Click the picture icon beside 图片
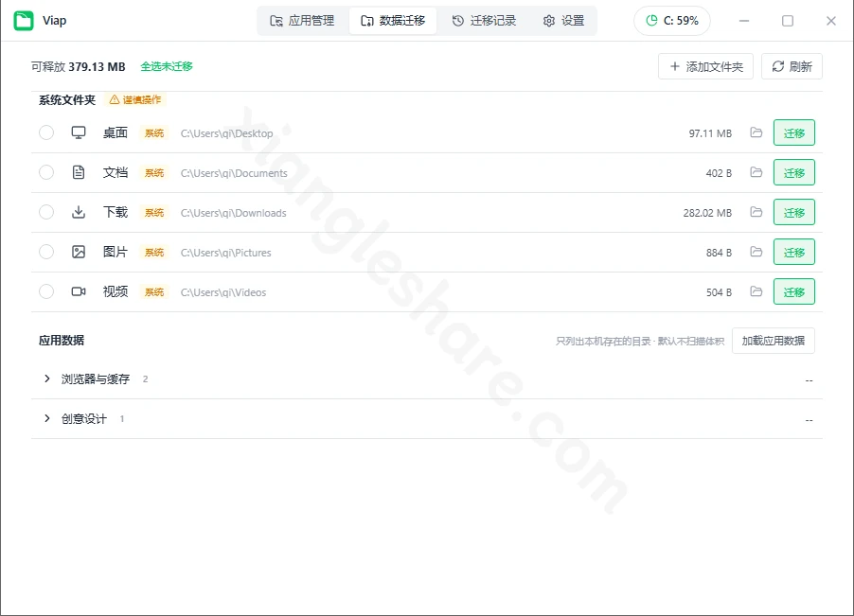This screenshot has width=854, height=616. coord(79,252)
